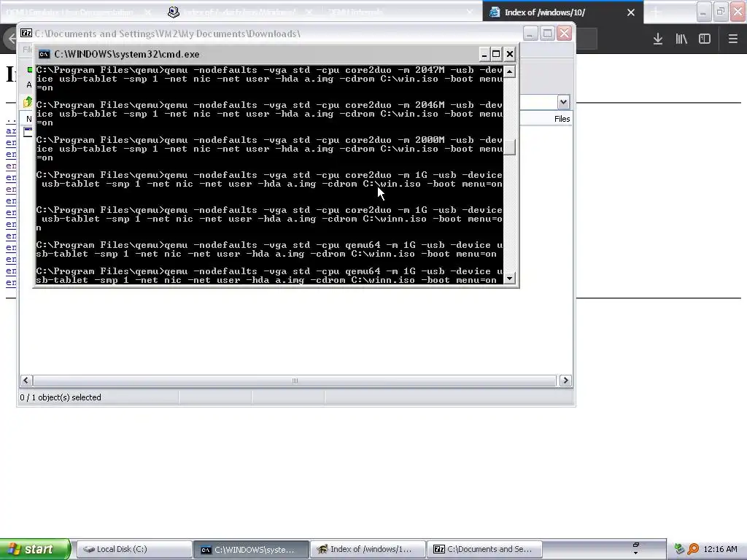Screen dimensions: 747x560
Task: Click '0 / 1 object(s) selected' status text
Action: coord(61,397)
